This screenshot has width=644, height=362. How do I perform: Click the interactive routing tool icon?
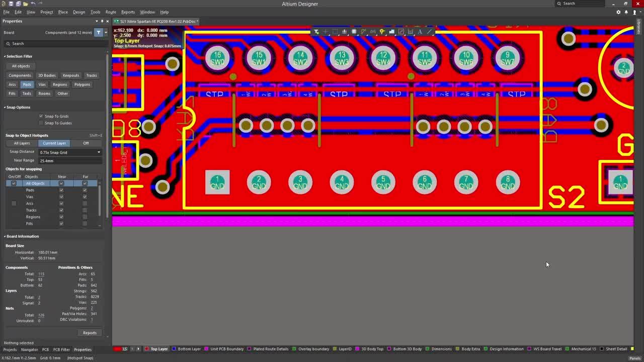pos(363,32)
